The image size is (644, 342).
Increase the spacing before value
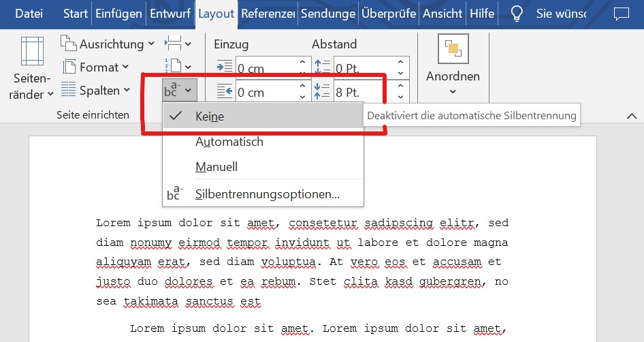(x=400, y=63)
